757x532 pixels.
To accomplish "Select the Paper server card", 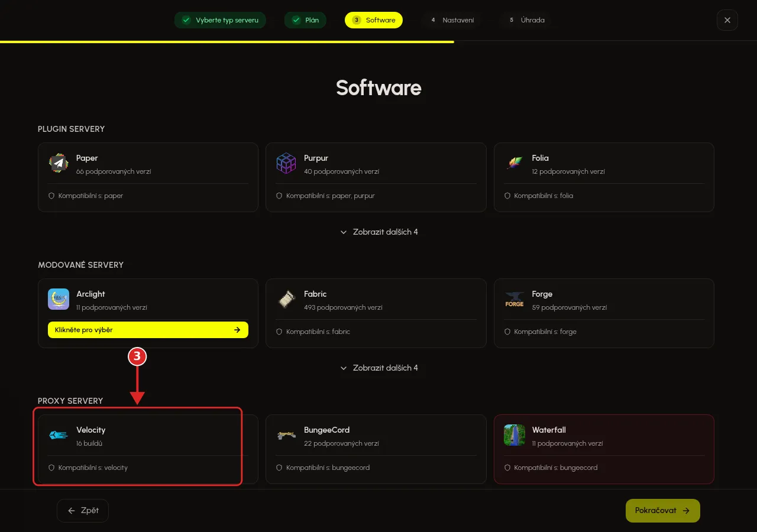I will (148, 177).
